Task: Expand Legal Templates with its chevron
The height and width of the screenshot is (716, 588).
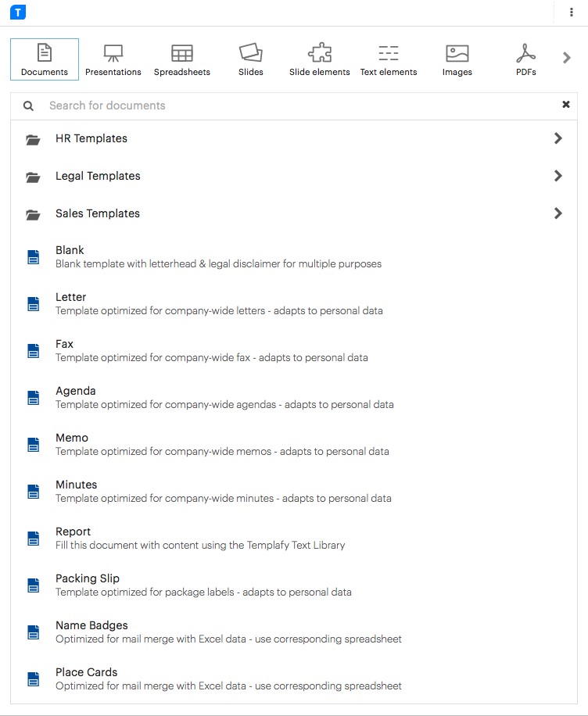Action: tap(558, 176)
